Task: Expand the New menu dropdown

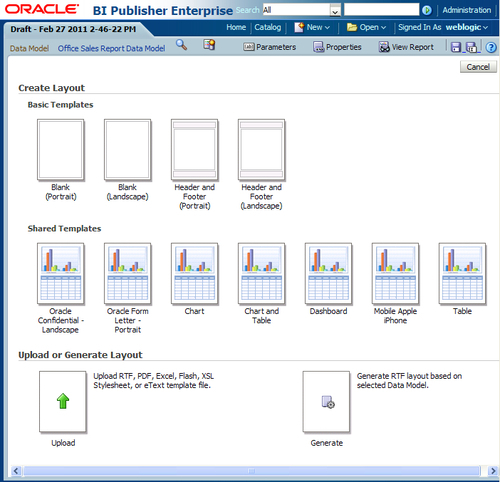Action: click(312, 27)
